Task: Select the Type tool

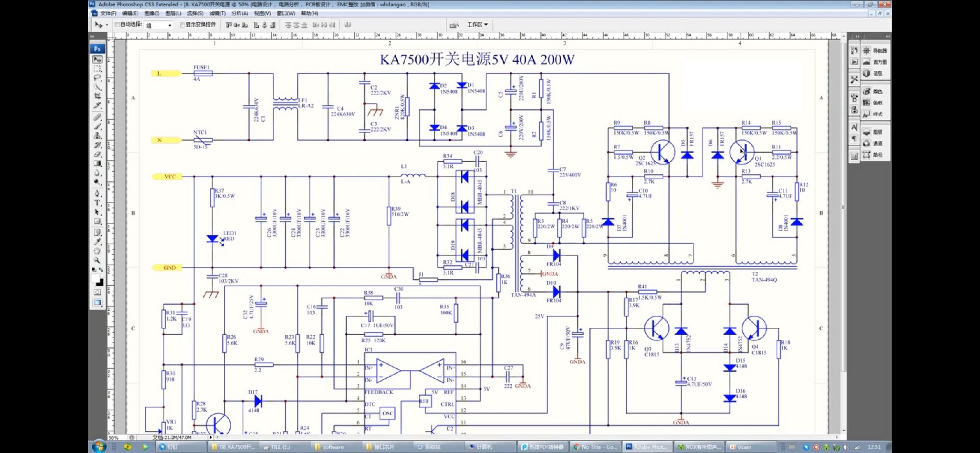Action: 97,202
